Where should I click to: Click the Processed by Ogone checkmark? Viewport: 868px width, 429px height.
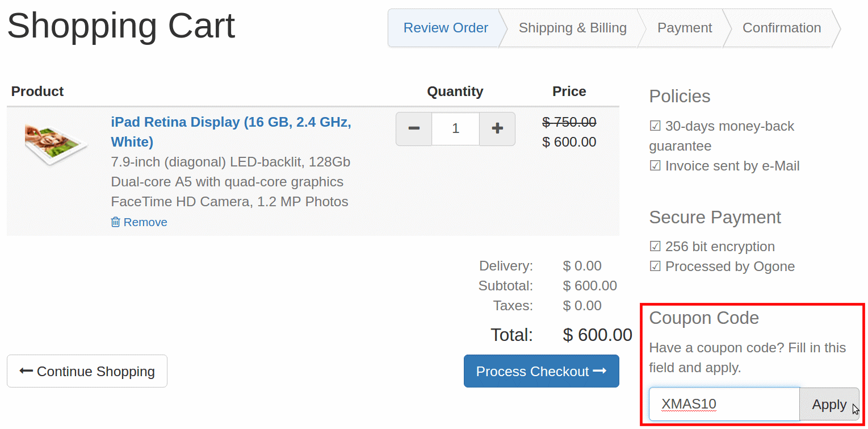pos(655,266)
